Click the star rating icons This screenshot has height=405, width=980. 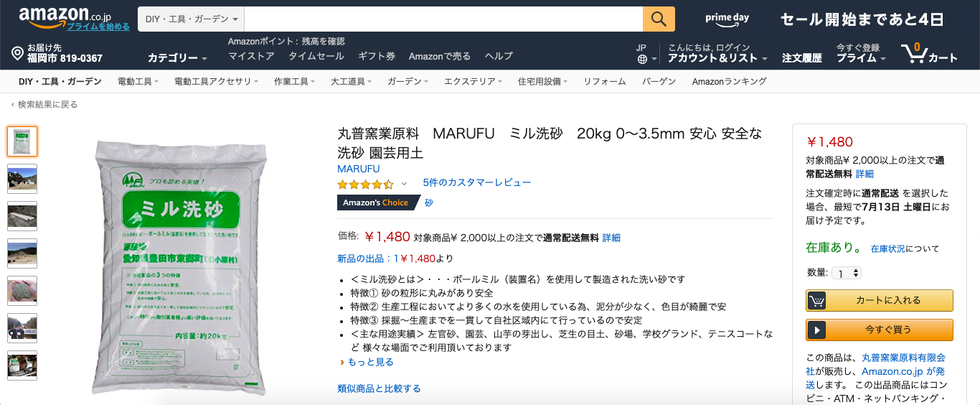click(366, 184)
